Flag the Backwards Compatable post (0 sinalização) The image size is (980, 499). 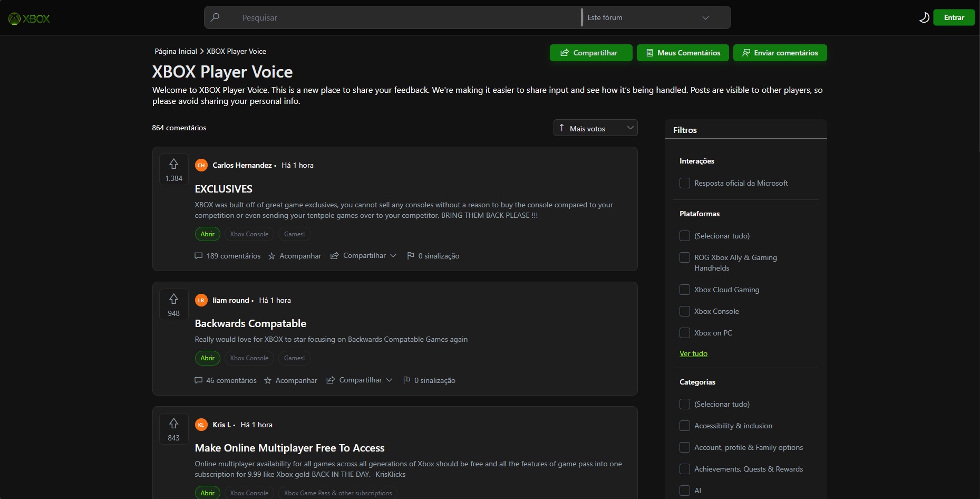click(x=429, y=380)
